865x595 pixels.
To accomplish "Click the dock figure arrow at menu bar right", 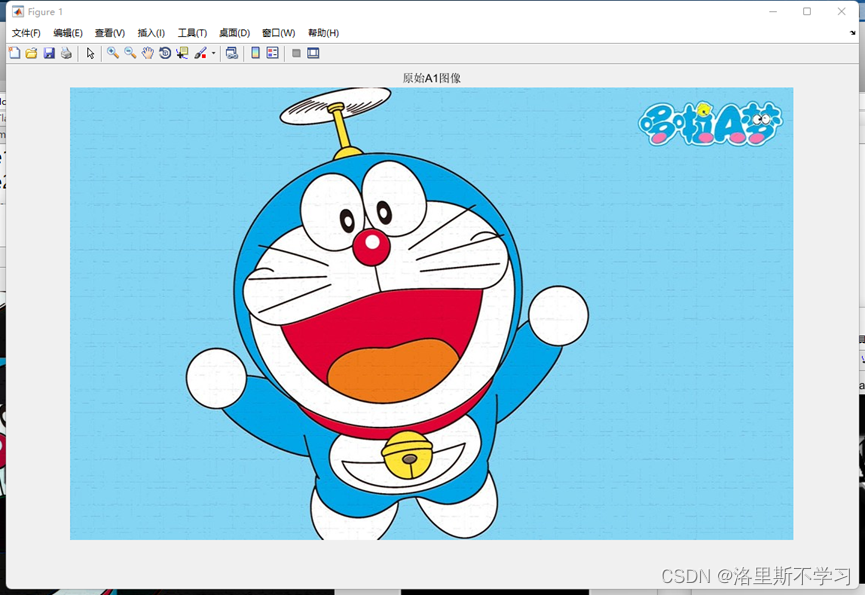I will (x=853, y=33).
